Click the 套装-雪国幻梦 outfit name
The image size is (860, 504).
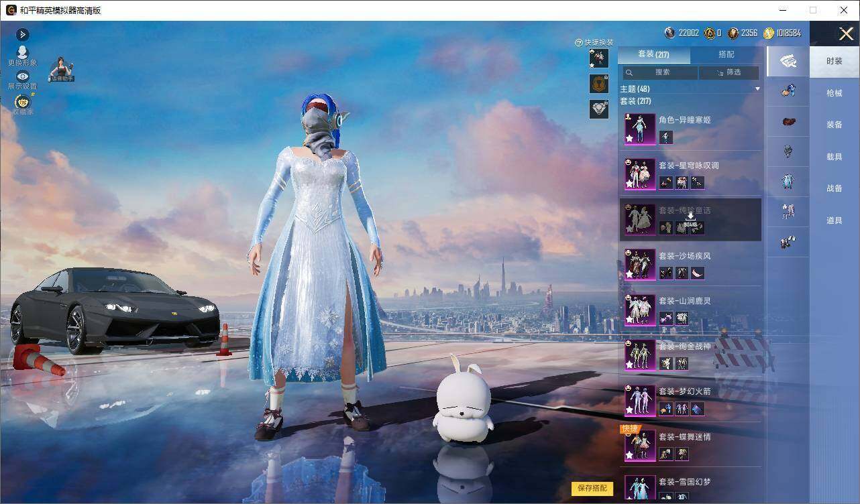pyautogui.click(x=684, y=482)
